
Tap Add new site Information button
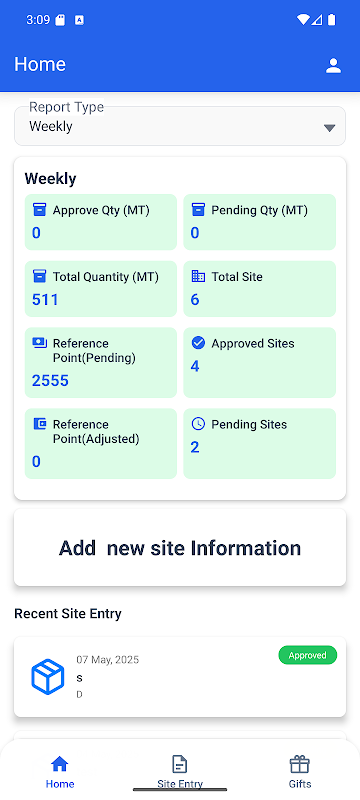[179, 547]
